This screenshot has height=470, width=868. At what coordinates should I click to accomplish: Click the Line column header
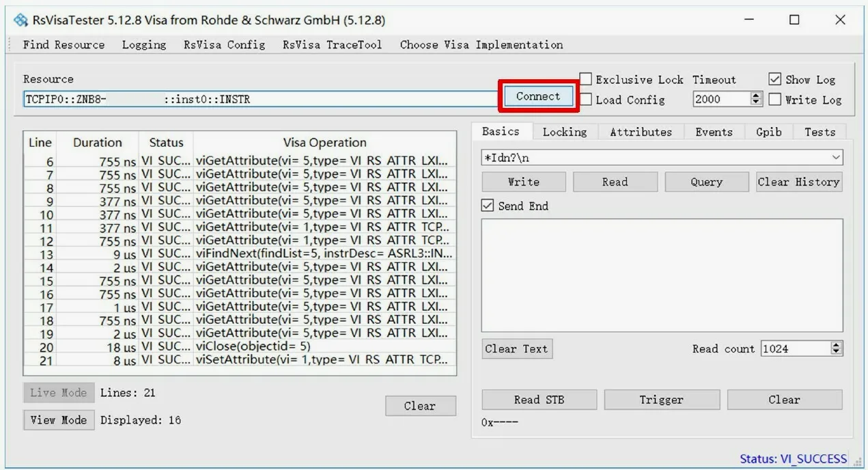click(x=40, y=143)
